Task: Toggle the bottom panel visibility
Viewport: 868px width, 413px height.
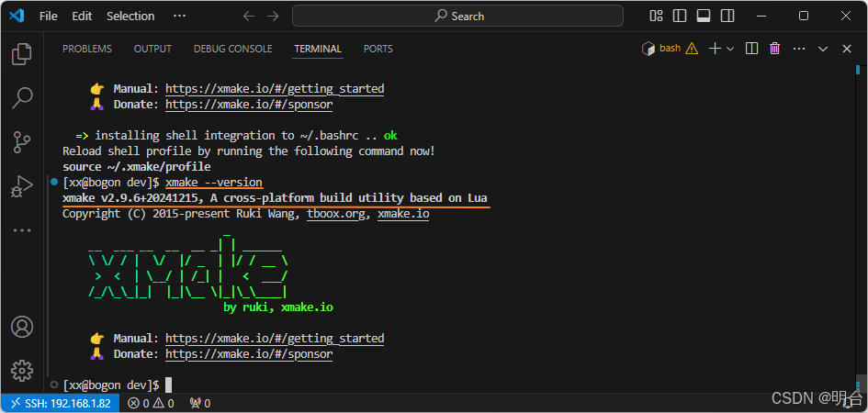Action: point(704,16)
